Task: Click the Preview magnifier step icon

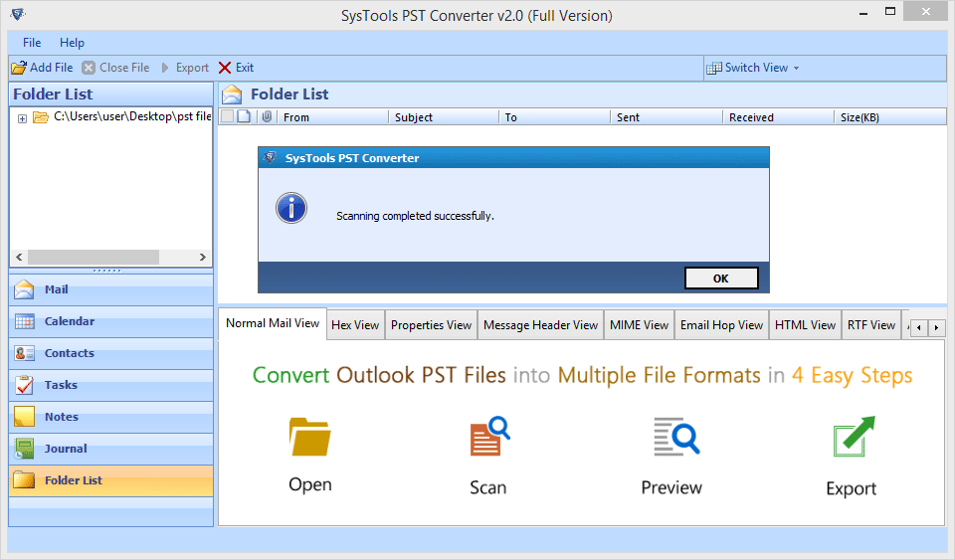Action: coord(676,437)
